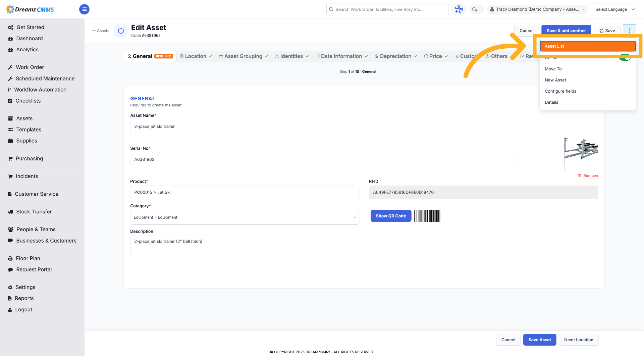Click the Workflow Automation branch icon
The width and height of the screenshot is (644, 356).
9,90
